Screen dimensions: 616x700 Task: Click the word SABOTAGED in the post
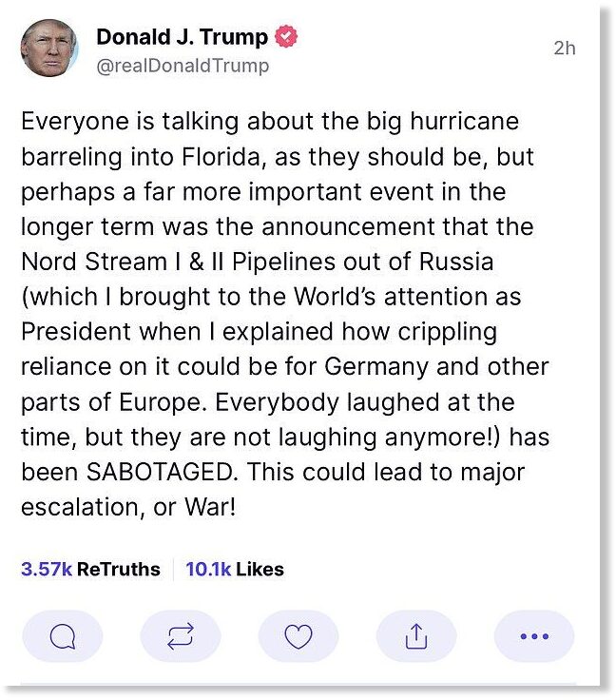click(162, 472)
